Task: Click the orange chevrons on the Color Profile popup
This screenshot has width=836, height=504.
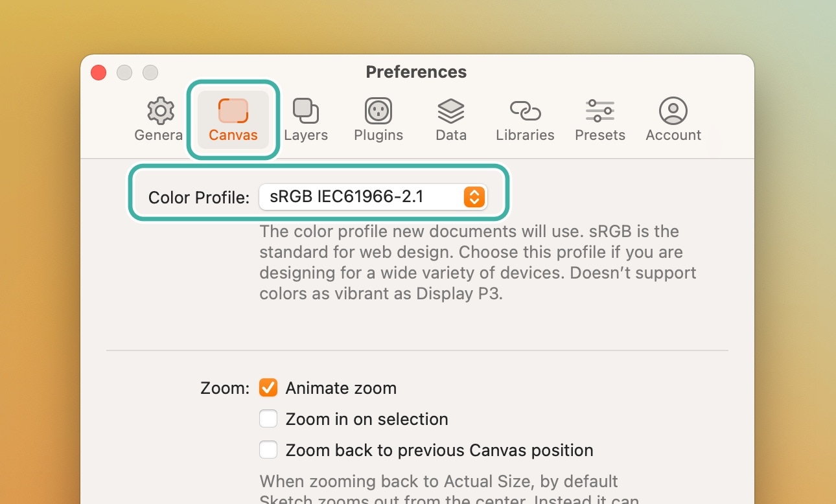Action: coord(474,197)
